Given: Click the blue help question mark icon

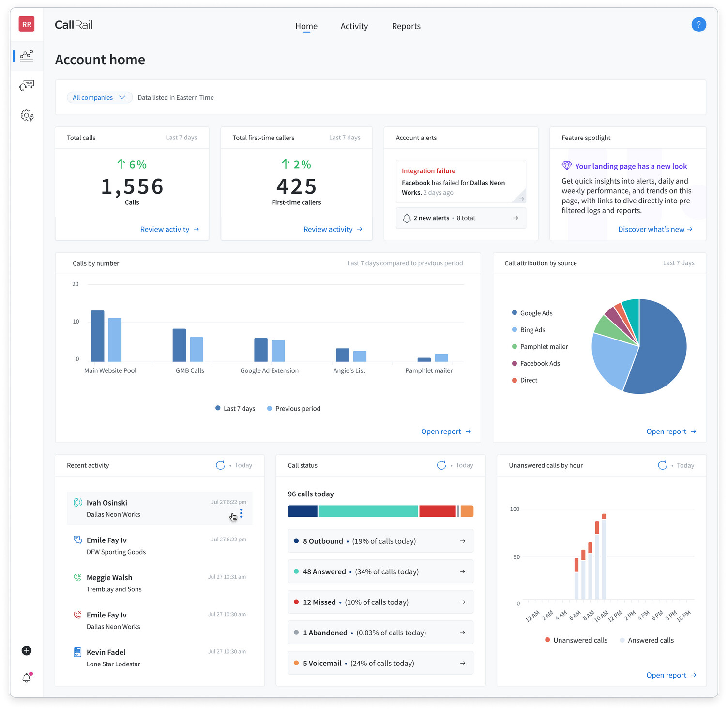Looking at the screenshot, I should (x=698, y=24).
